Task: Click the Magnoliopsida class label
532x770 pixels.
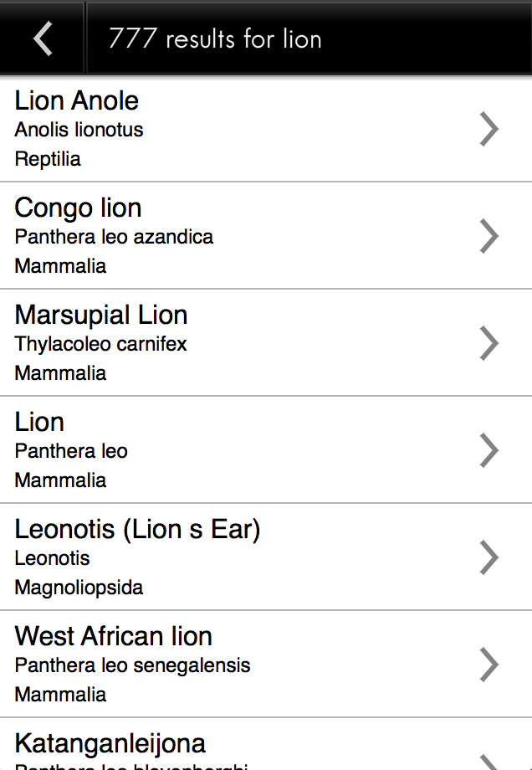Action: click(79, 588)
